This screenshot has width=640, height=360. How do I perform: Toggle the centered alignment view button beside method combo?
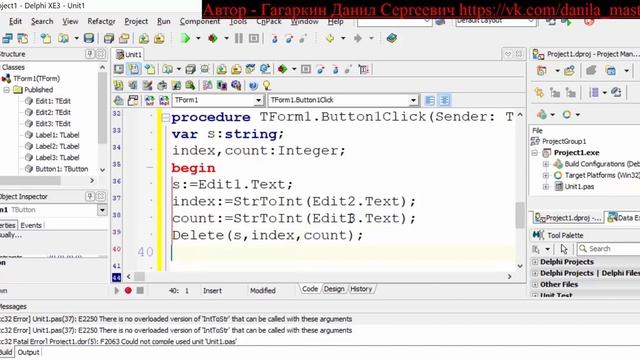point(444,100)
